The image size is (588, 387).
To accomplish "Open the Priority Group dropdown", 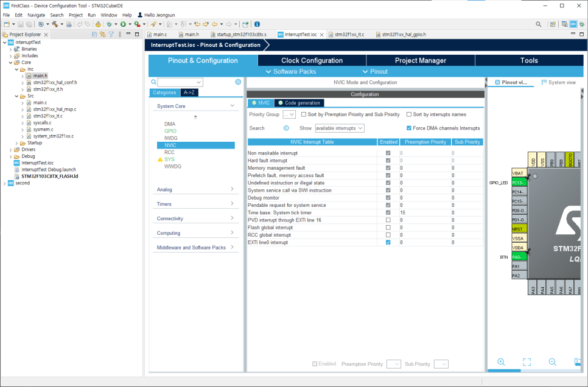I will (289, 114).
